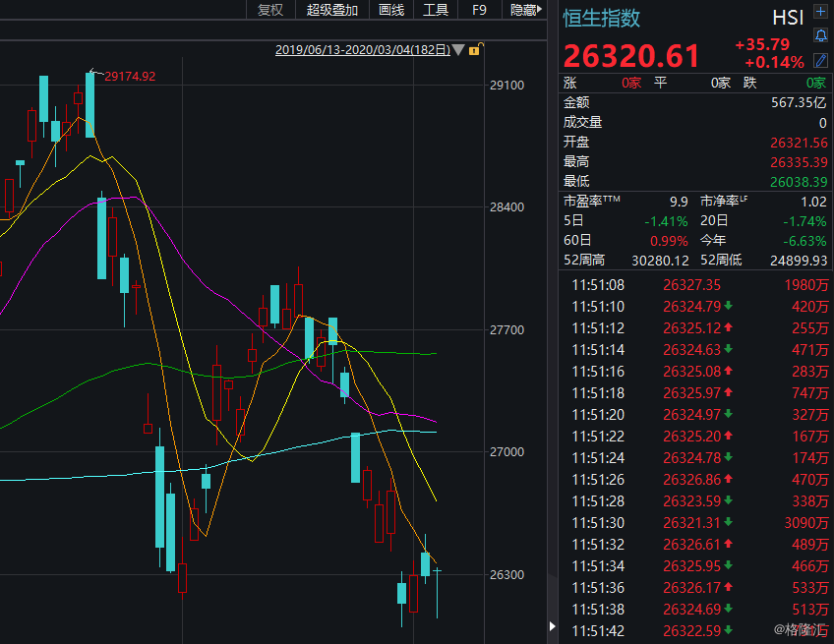834x644 pixels.
Task: Click the plus icon to add HSI to watchlist
Action: pos(821,12)
